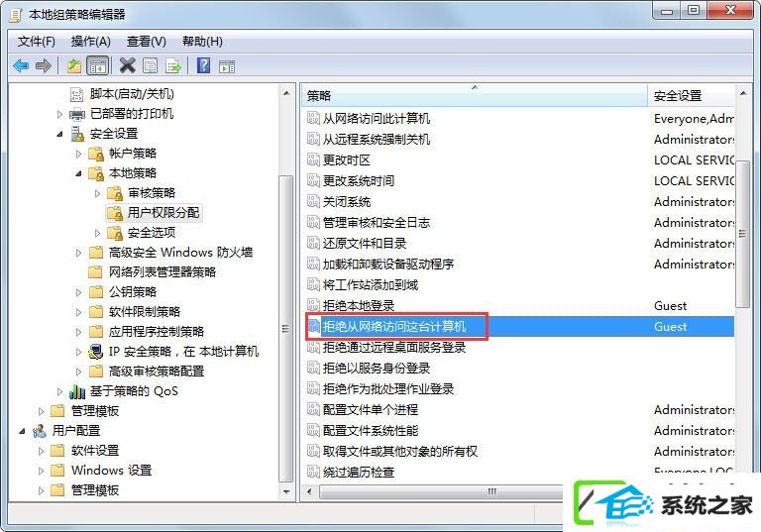The width and height of the screenshot is (761, 532).
Task: Click the 安全设置 column header
Action: [691, 96]
